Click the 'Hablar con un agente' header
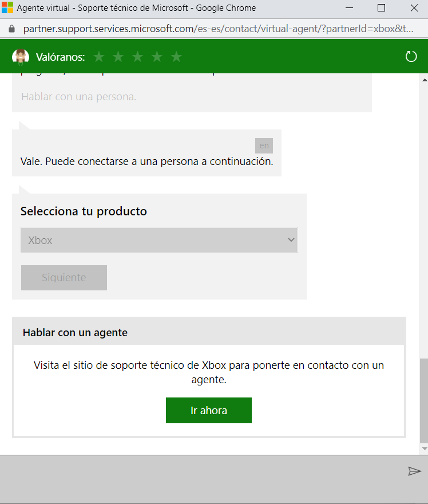Viewport: 428px width, 504px height. (75, 333)
